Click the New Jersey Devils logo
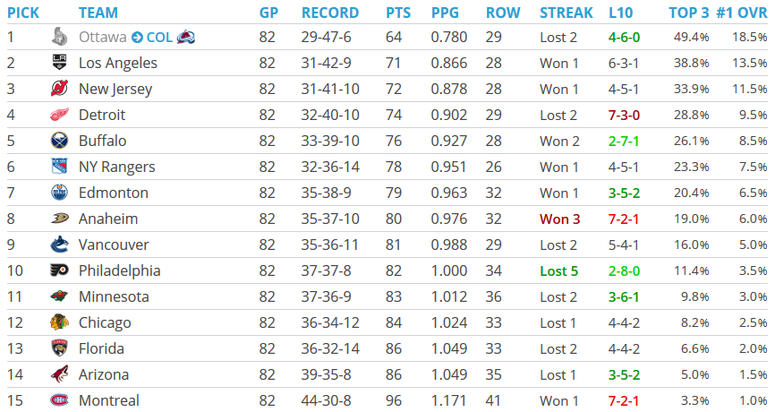The width and height of the screenshot is (775, 412). coord(59,88)
